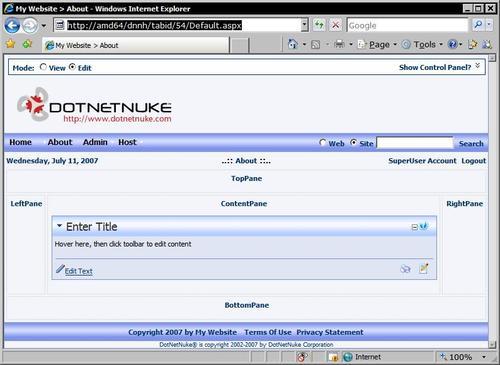Screen dimensions: 500x365
Task: Expand the Home icon dropdown arrow
Action: point(304,44)
